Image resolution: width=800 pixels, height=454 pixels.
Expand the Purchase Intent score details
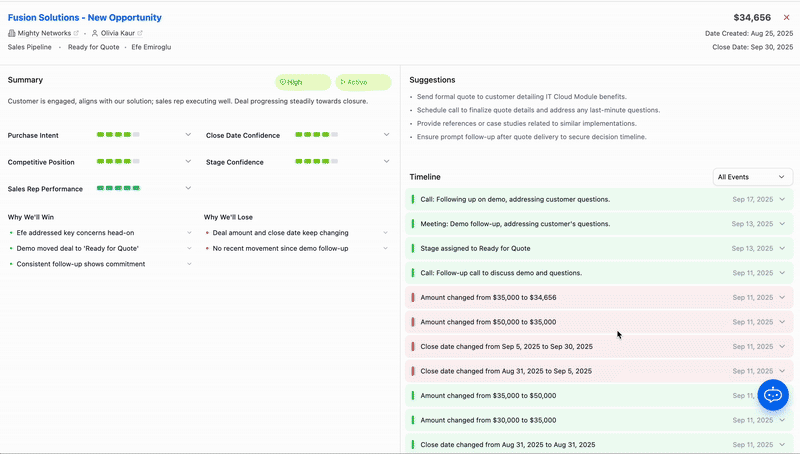(x=188, y=134)
